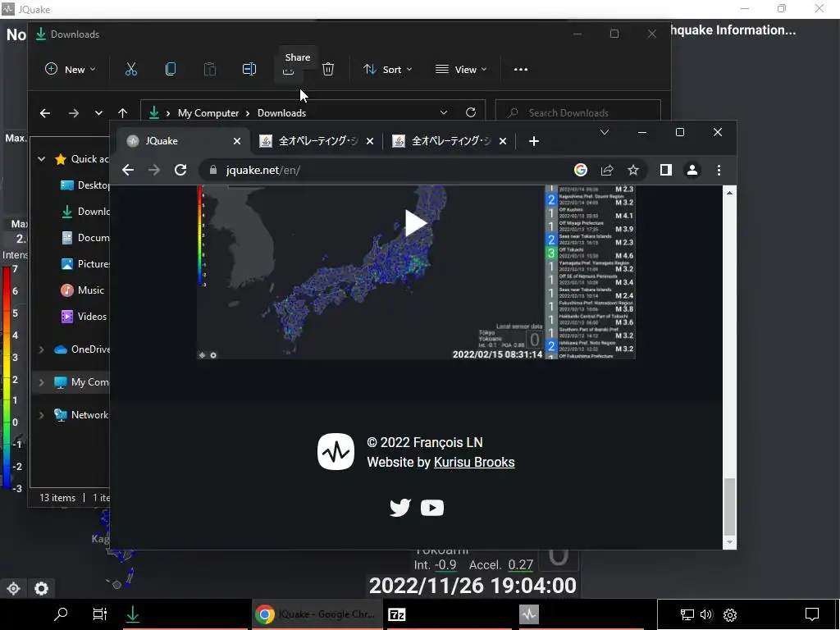Click the scroll up arrow in Chrome
The image size is (840, 630).
coord(729,192)
